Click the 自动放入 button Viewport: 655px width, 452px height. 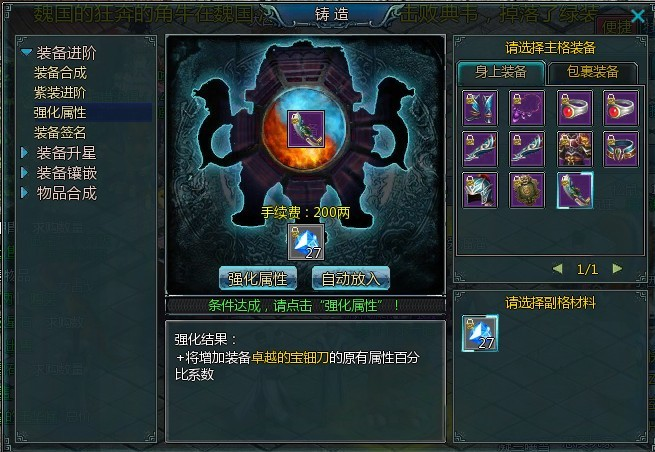click(351, 279)
